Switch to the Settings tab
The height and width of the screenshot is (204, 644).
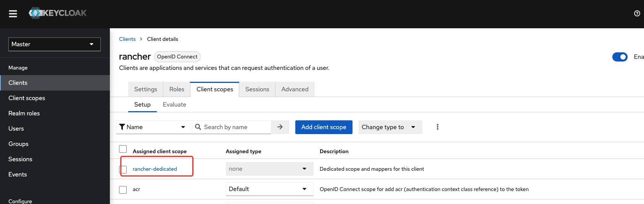coord(146,89)
